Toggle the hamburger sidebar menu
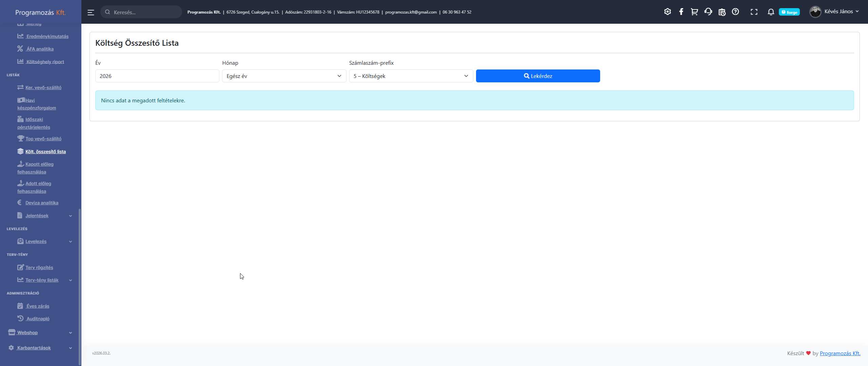 point(91,13)
